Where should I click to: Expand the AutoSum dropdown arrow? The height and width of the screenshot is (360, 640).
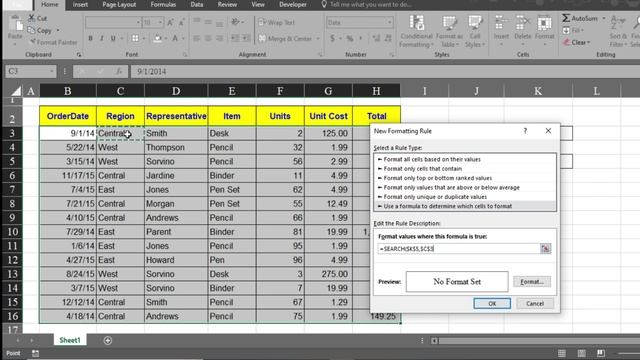coord(604,18)
